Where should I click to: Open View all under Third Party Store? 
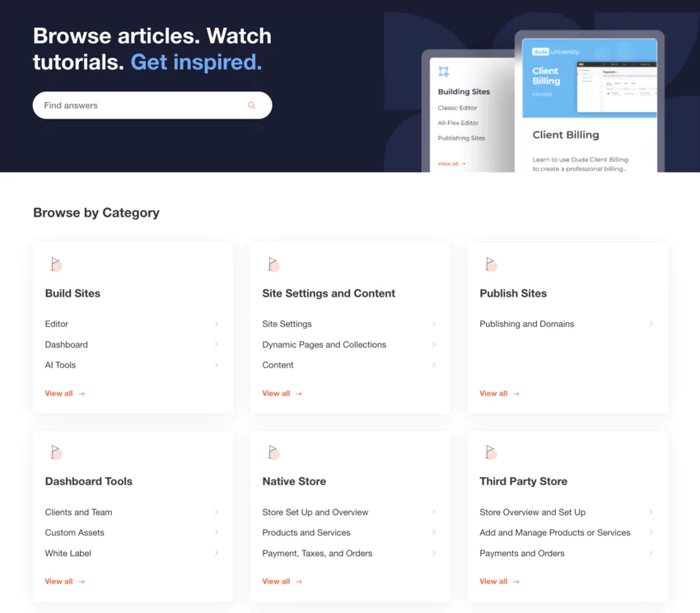pos(500,582)
